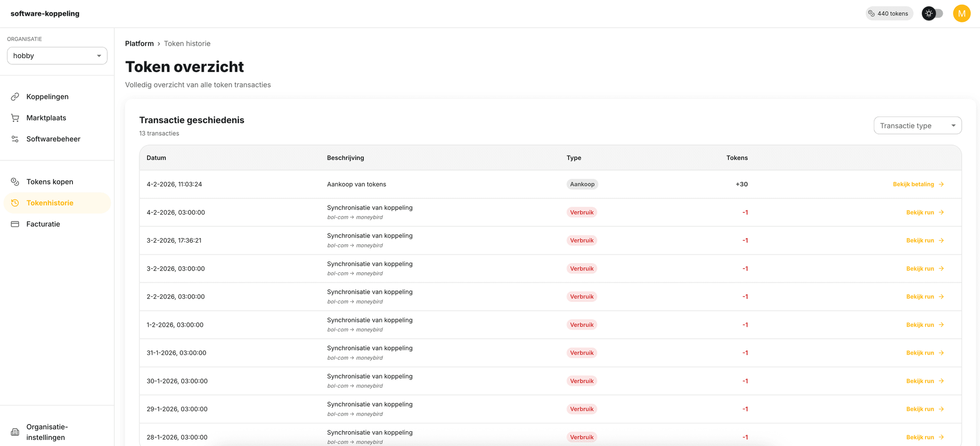The image size is (980, 446).
Task: Click the 440 tokens balance badge
Action: pyautogui.click(x=889, y=14)
